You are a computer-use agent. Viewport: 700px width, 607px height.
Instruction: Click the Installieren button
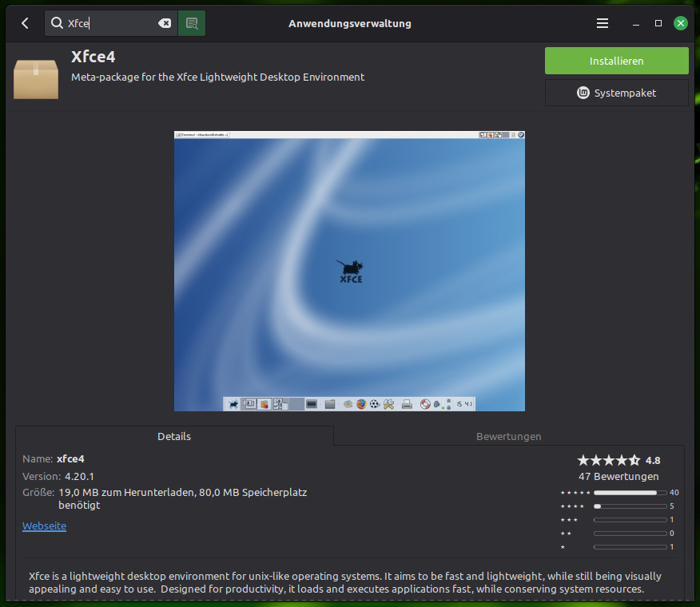pos(616,61)
